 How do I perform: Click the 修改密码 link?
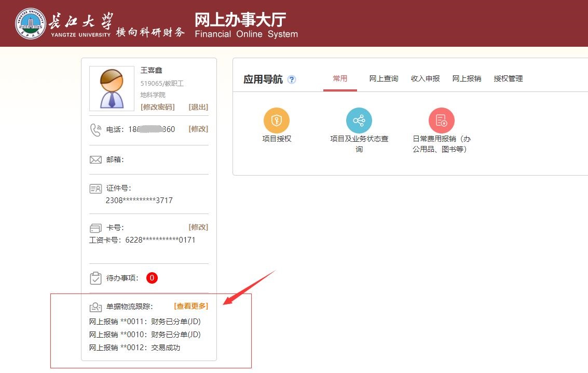click(157, 107)
